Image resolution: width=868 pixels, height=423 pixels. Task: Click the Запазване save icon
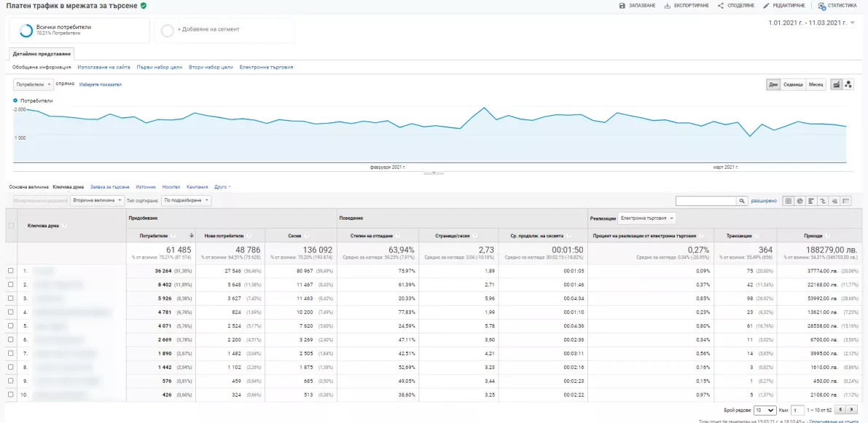[622, 6]
